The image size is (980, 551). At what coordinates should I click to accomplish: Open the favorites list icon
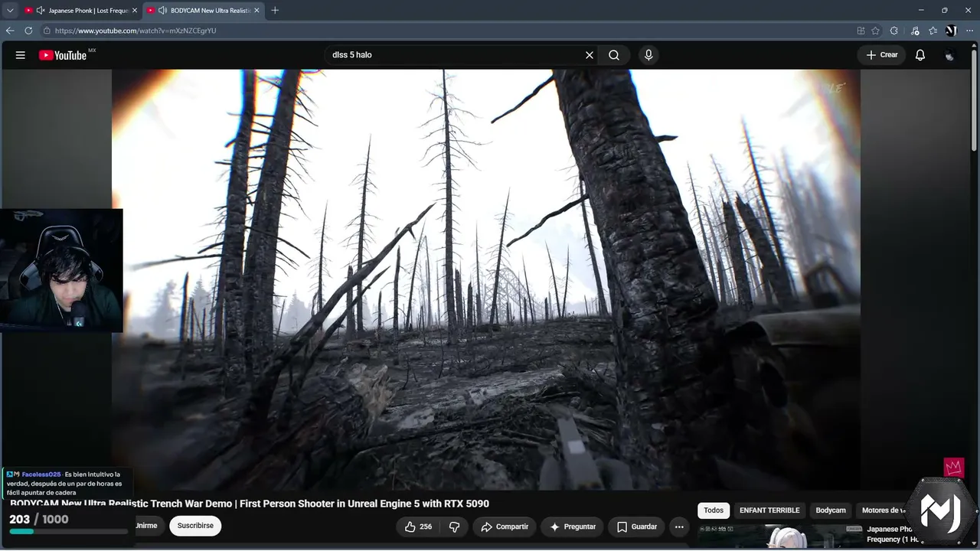point(933,31)
